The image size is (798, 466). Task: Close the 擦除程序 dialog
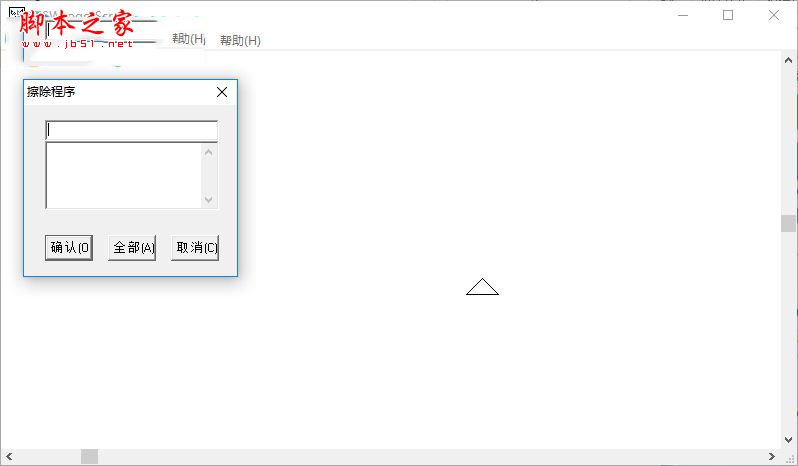[222, 92]
